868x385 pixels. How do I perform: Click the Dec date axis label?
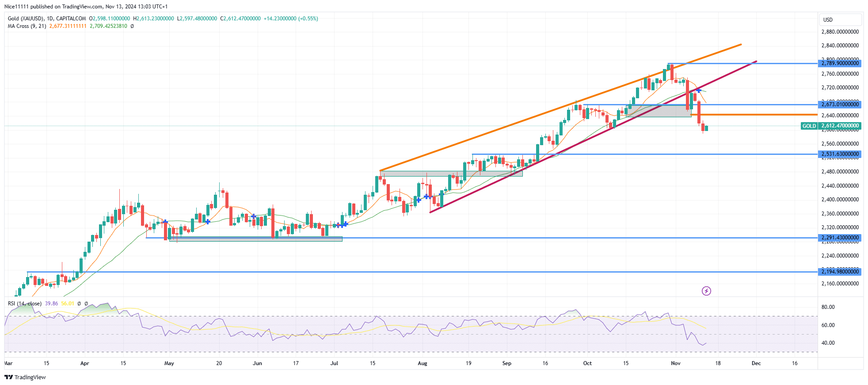(756, 363)
